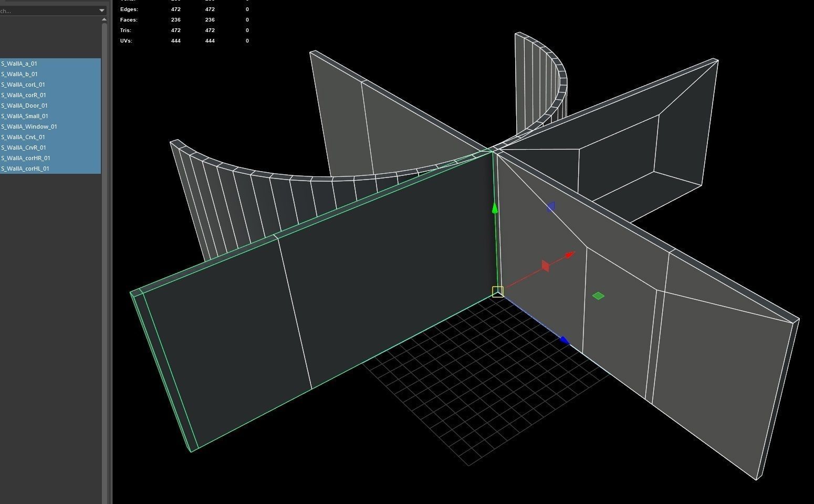Select S_WallA_CrvL_01 in the outliner

pyautogui.click(x=50, y=137)
